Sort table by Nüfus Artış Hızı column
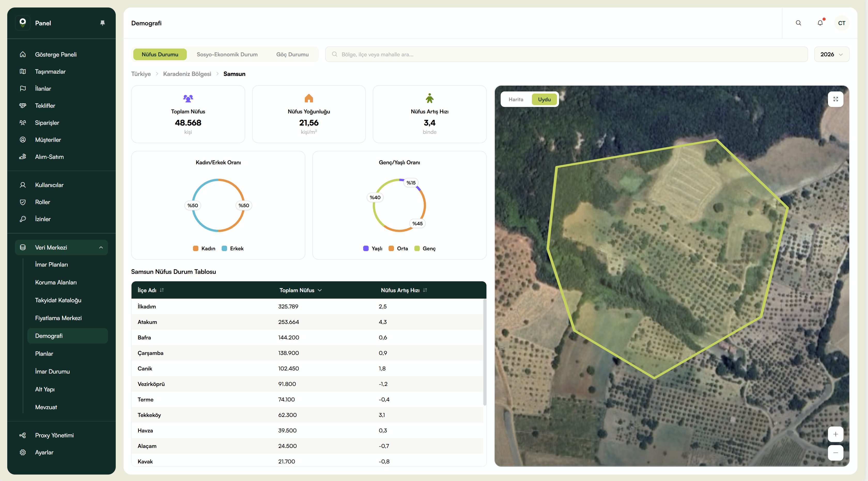The width and height of the screenshot is (868, 481). [x=404, y=290]
